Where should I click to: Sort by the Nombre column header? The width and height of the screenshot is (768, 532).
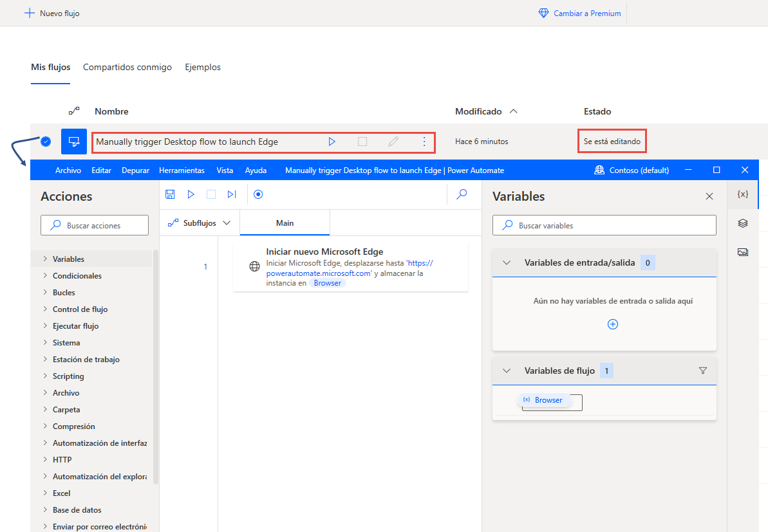(111, 111)
